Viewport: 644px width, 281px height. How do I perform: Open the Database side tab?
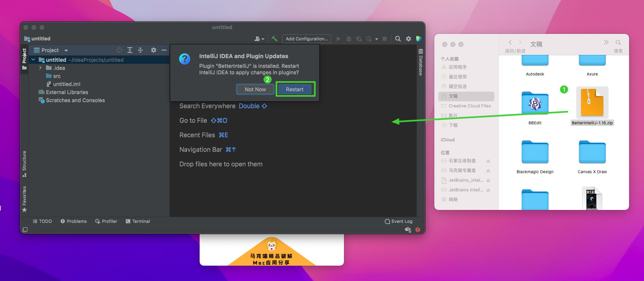(x=421, y=62)
